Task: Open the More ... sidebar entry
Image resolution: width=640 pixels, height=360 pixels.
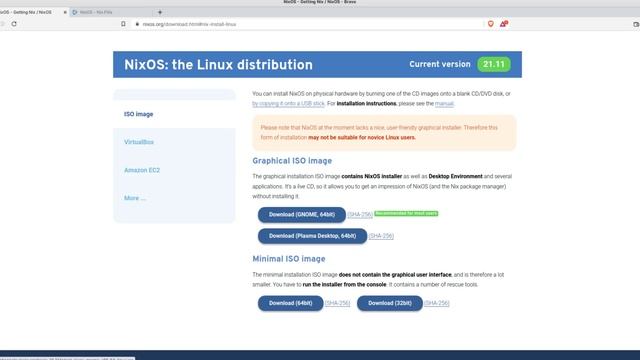Action: 135,198
